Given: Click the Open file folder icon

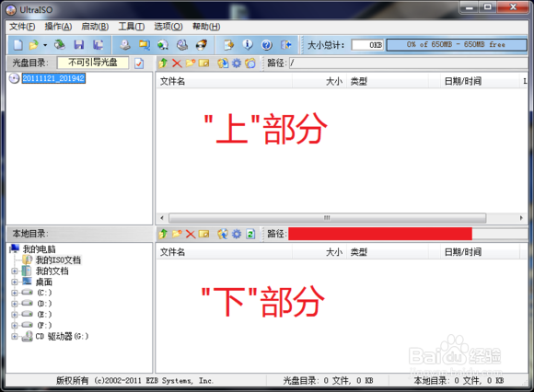Looking at the screenshot, I should [x=34, y=44].
